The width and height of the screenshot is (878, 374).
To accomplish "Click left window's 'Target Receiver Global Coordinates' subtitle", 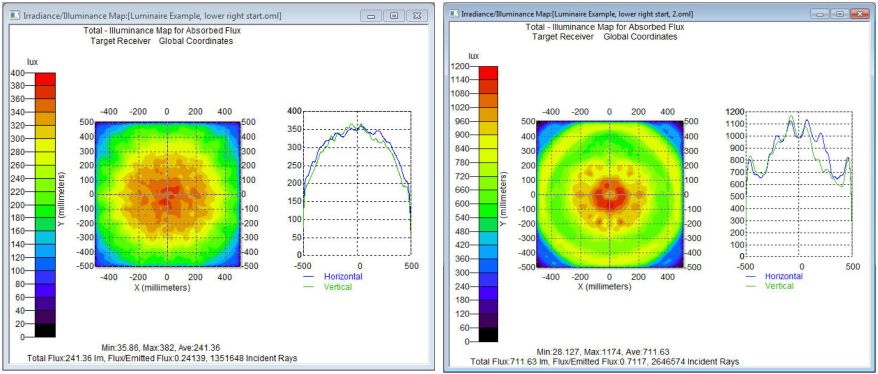I will [162, 41].
